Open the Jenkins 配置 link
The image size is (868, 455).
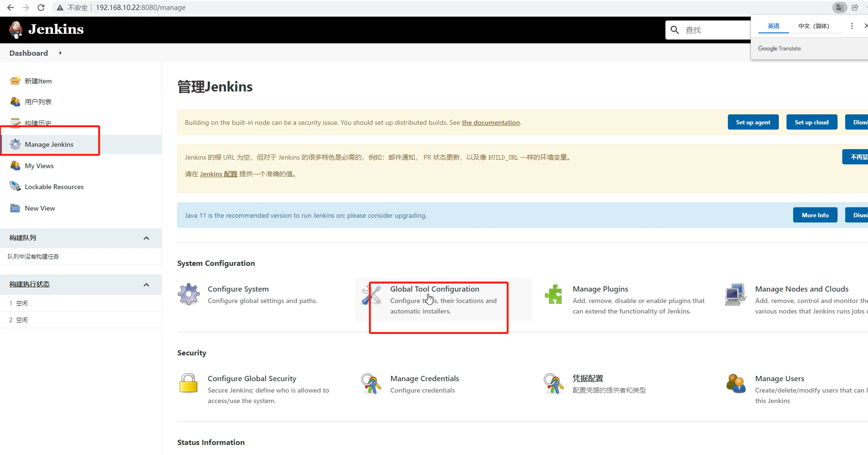click(219, 174)
